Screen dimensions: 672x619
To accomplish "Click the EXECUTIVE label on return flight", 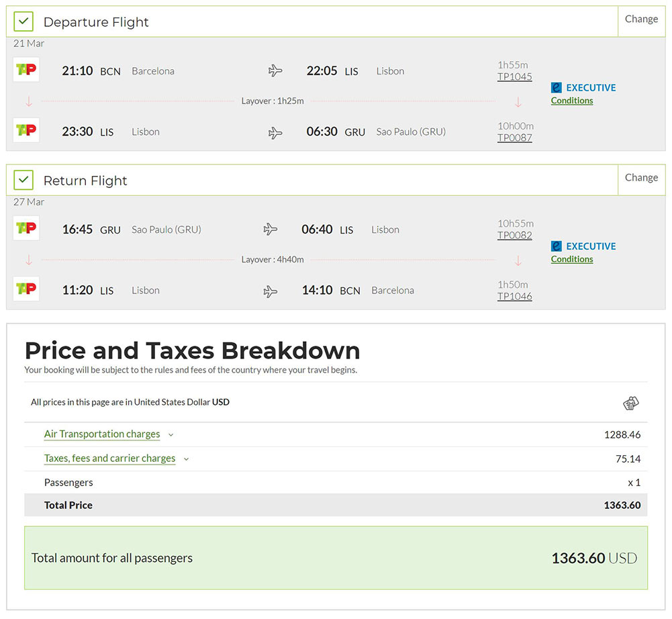I will pos(591,246).
